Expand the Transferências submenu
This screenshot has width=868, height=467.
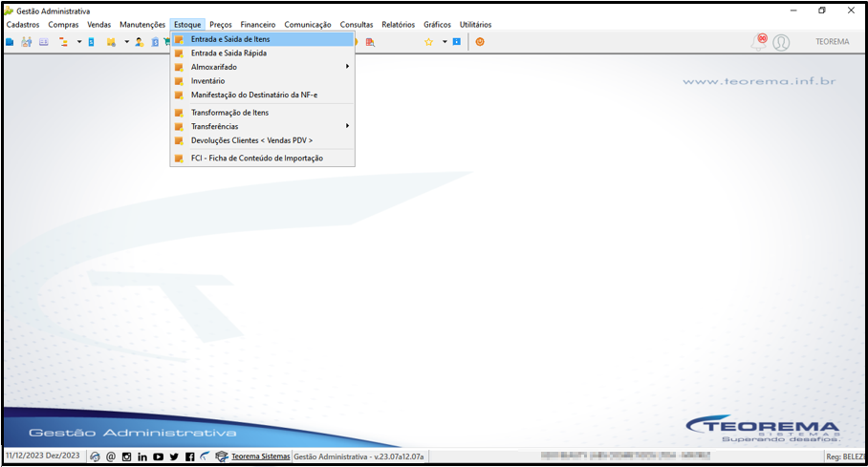click(x=262, y=126)
